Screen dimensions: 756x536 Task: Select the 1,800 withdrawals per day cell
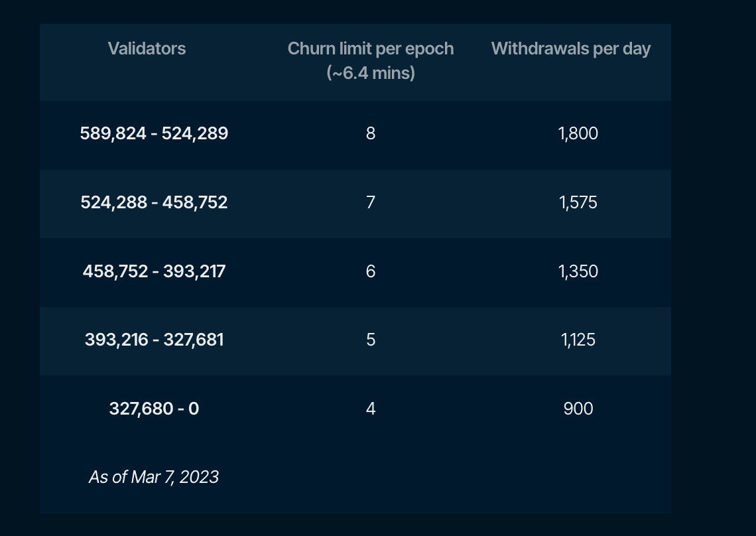(x=578, y=133)
